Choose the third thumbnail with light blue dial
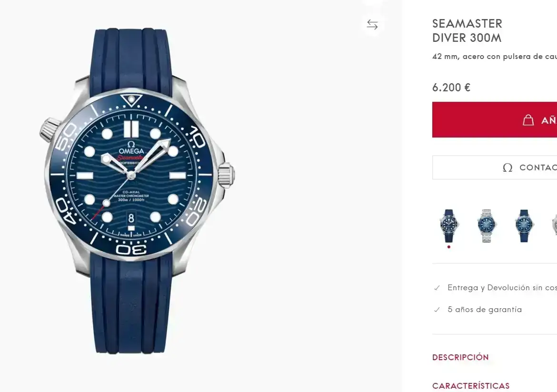Screen dimensions: 557x392 524,225
